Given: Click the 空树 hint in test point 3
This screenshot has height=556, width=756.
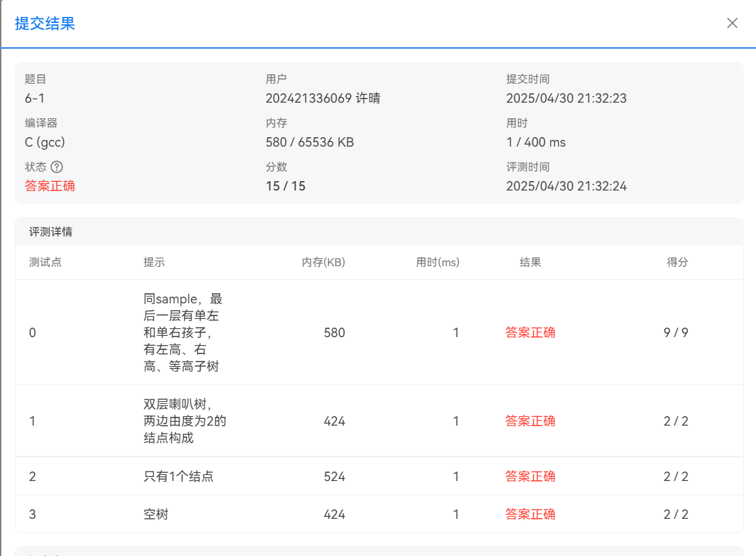Looking at the screenshot, I should pyautogui.click(x=155, y=514).
